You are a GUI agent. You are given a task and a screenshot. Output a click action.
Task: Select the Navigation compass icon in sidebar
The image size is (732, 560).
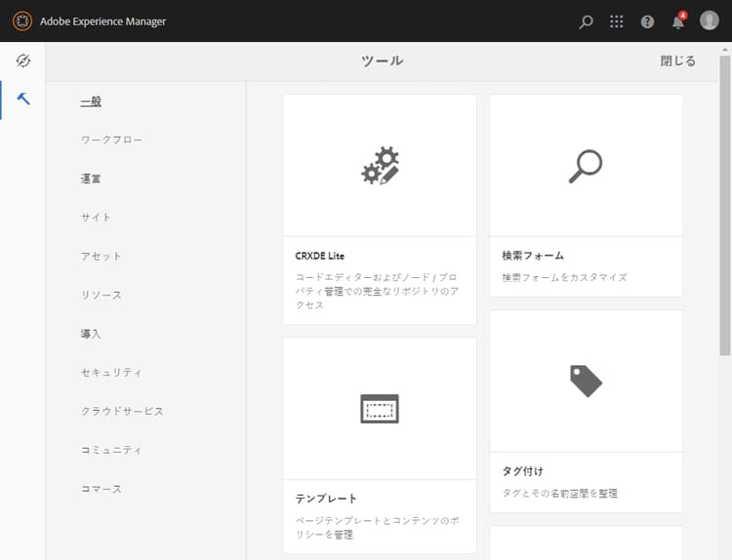pyautogui.click(x=22, y=60)
